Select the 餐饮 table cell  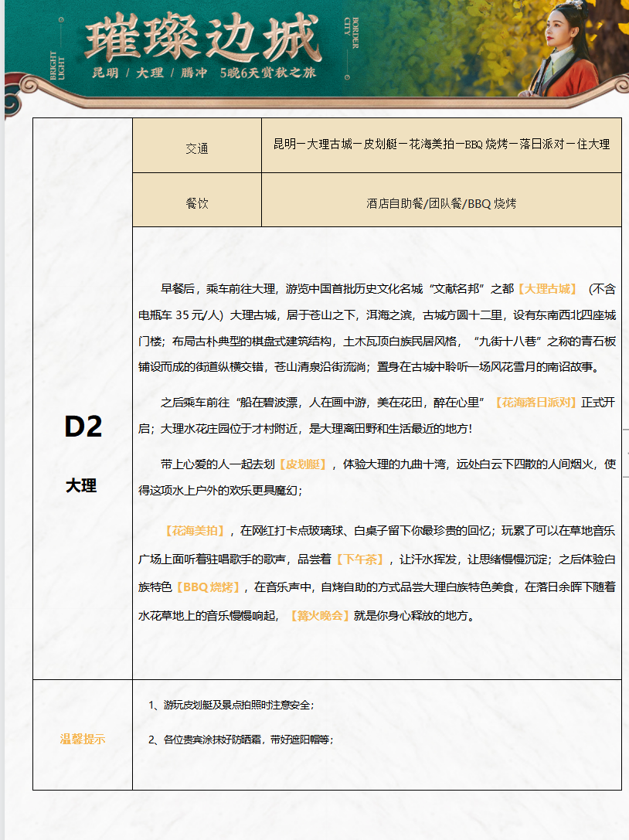click(196, 200)
